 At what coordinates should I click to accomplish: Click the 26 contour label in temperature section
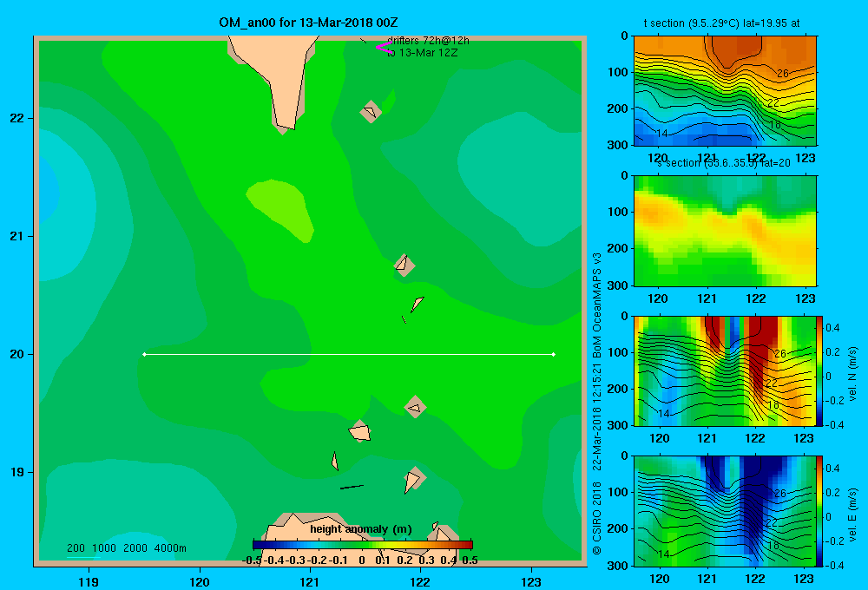pyautogui.click(x=782, y=73)
